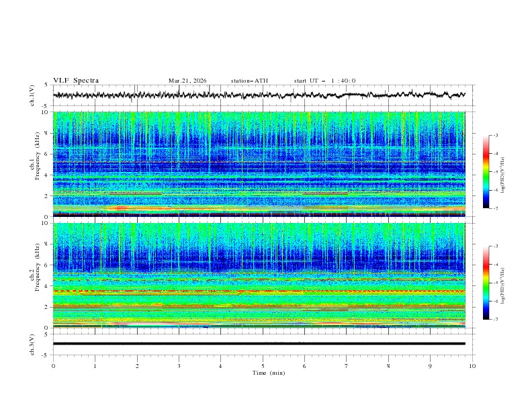The image size is (532, 411).
Task: Click time axis tick label "1"
Action: [95, 366]
